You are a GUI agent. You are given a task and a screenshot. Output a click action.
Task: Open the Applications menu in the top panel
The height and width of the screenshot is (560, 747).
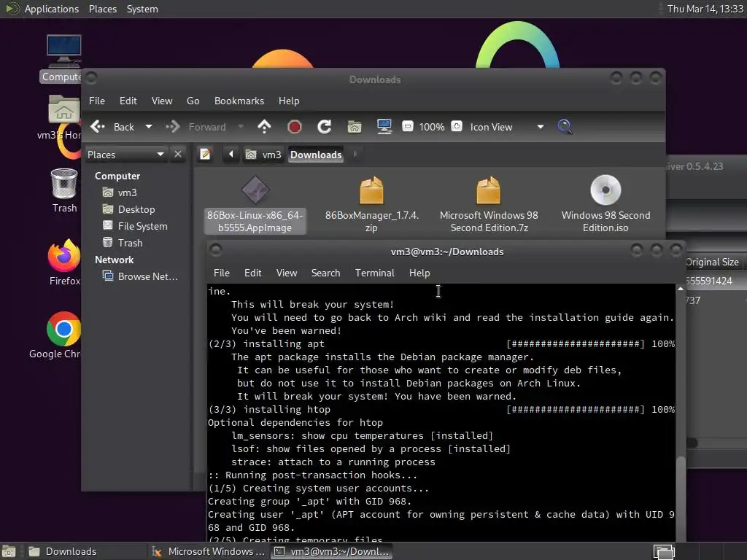tap(52, 9)
